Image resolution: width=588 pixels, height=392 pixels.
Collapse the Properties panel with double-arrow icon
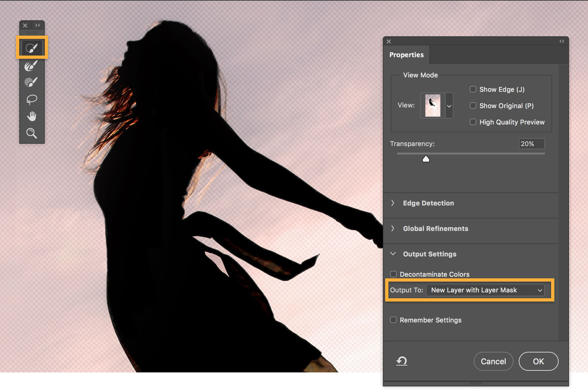(x=562, y=41)
